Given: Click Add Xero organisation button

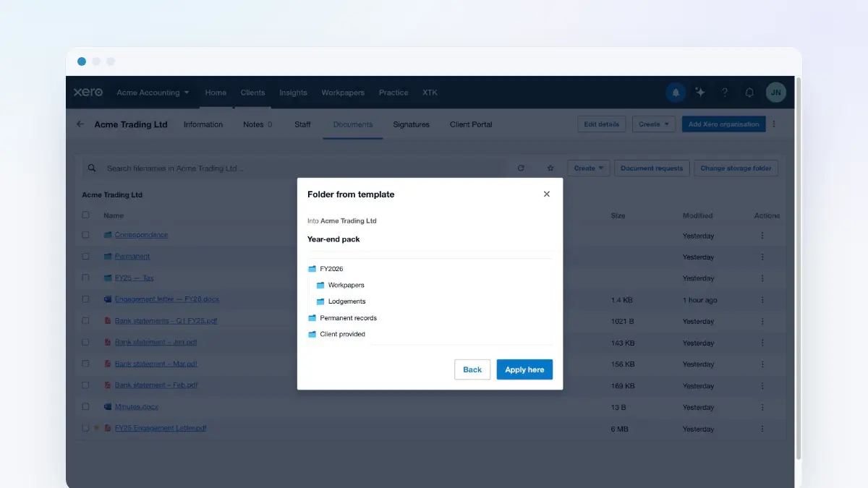Looking at the screenshot, I should (x=723, y=124).
